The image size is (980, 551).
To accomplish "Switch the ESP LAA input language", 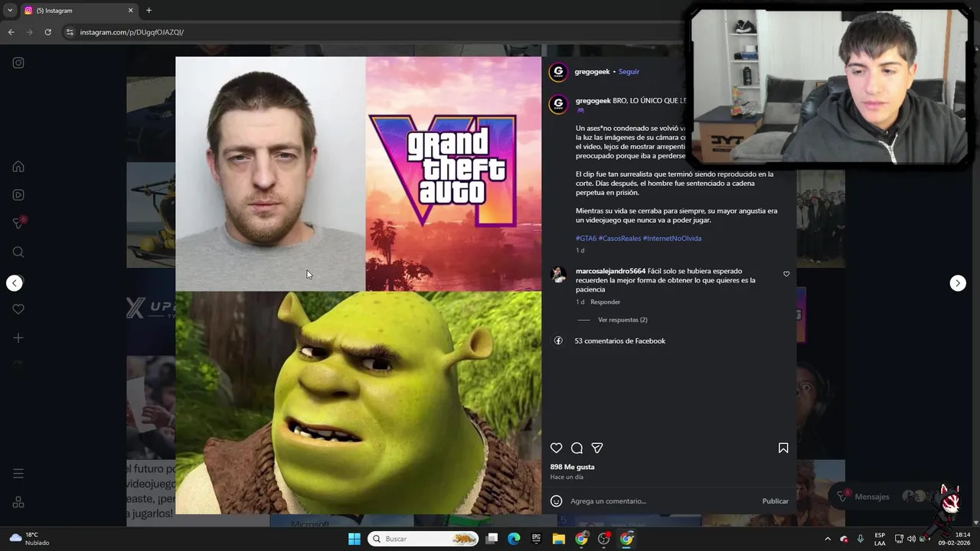I will pyautogui.click(x=880, y=539).
